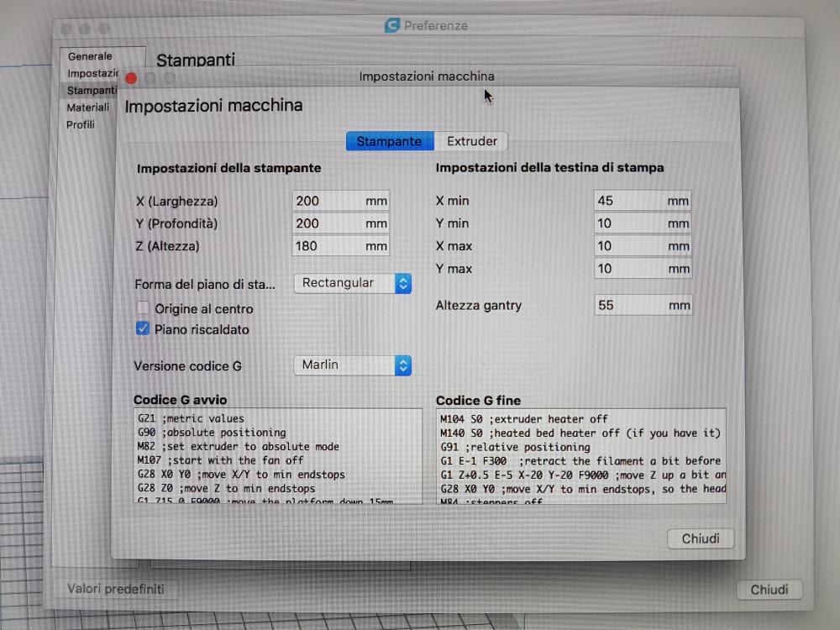Enable the Origine al centro checkbox

click(143, 309)
